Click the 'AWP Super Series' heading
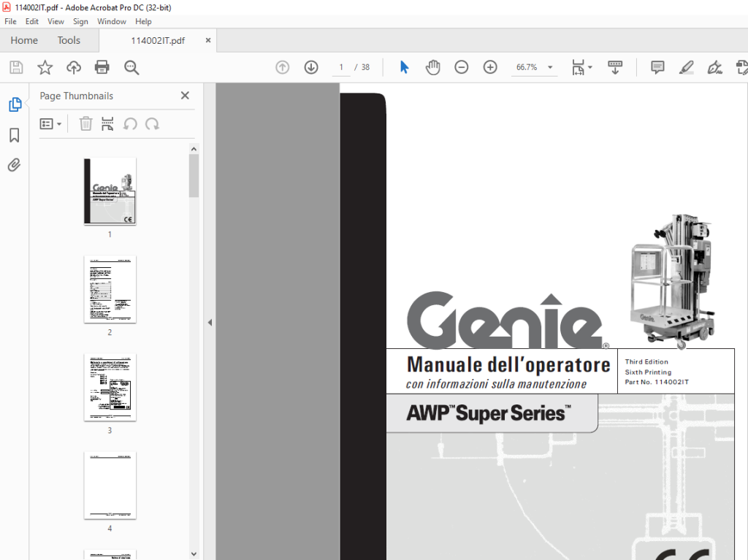Viewport: 748px width, 560px height. click(489, 413)
